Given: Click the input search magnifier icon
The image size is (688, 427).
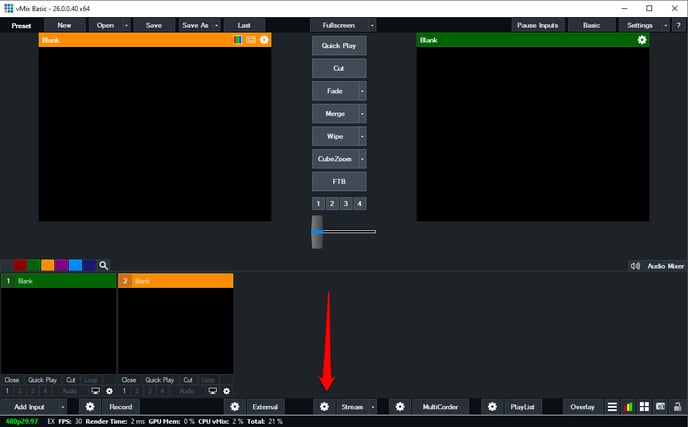Looking at the screenshot, I should pos(104,266).
